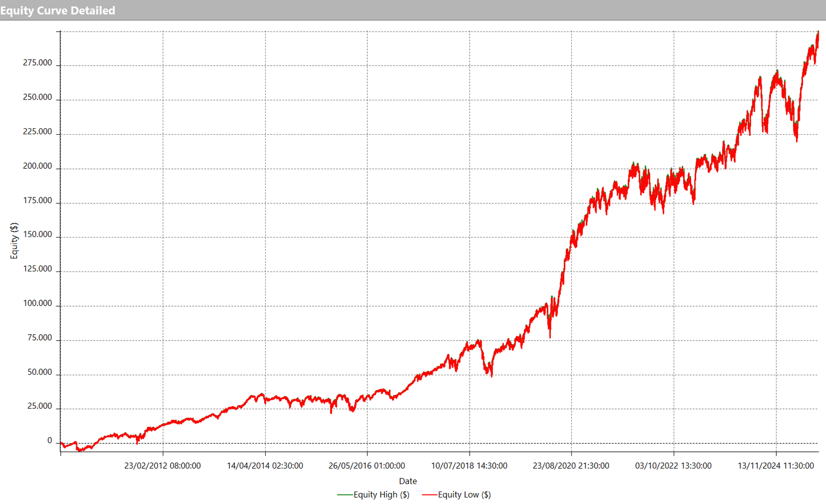The width and height of the screenshot is (826, 504).
Task: Click the 23/08/2020 21:30:00 date label
Action: click(571, 465)
